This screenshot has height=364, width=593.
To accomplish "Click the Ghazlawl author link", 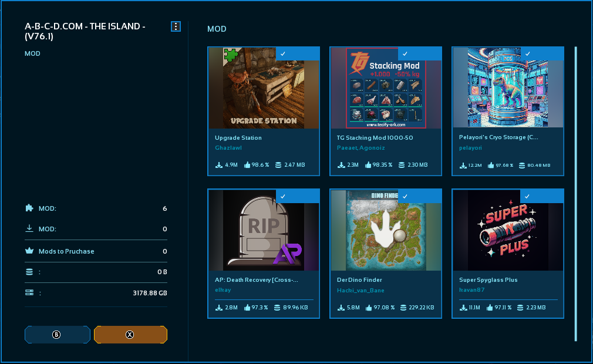I will pos(229,149).
